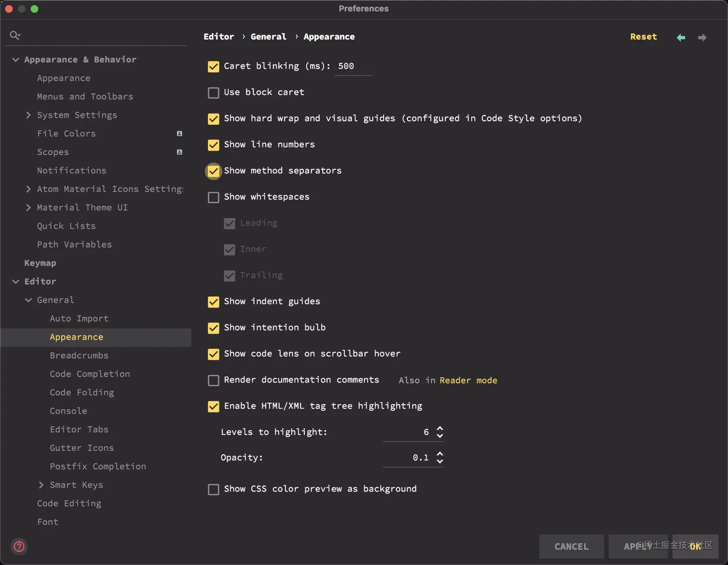Enable the Use block caret checkbox
728x565 pixels.
[x=213, y=92]
